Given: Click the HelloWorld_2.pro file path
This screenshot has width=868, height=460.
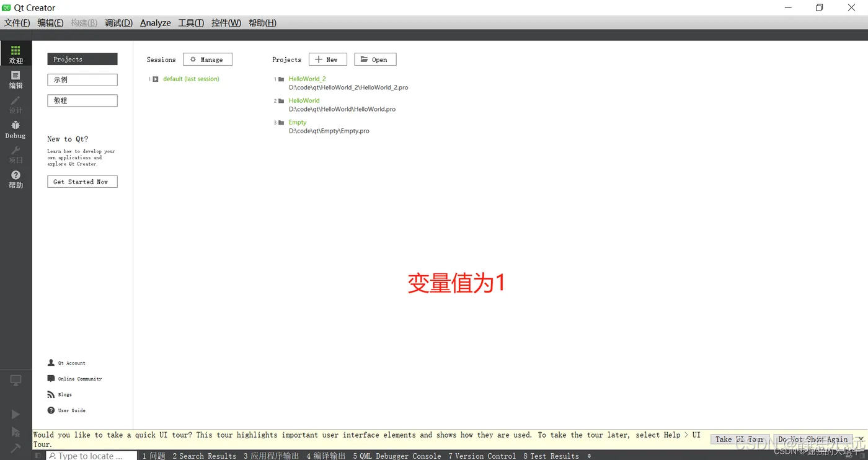Looking at the screenshot, I should tap(348, 87).
